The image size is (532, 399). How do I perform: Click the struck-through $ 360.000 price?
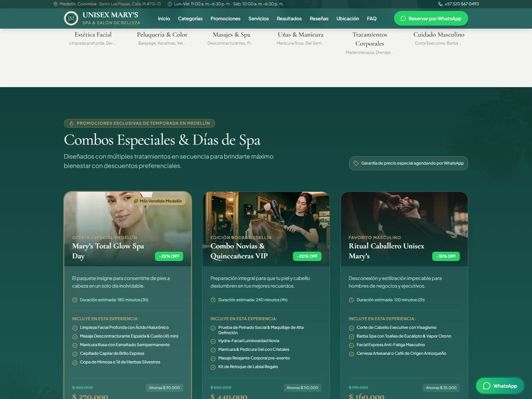pyautogui.click(x=82, y=388)
